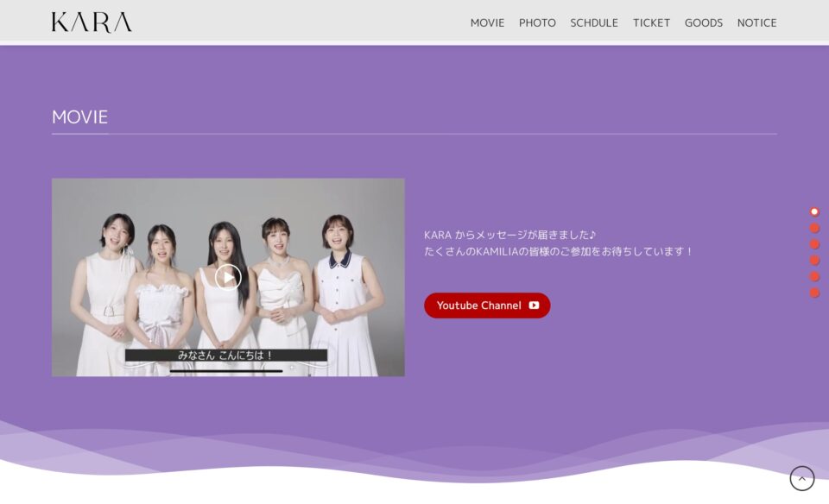Click the 'みなさん こんにちは！' video subtitle
Viewport: 829px width, 504px height.
225,355
